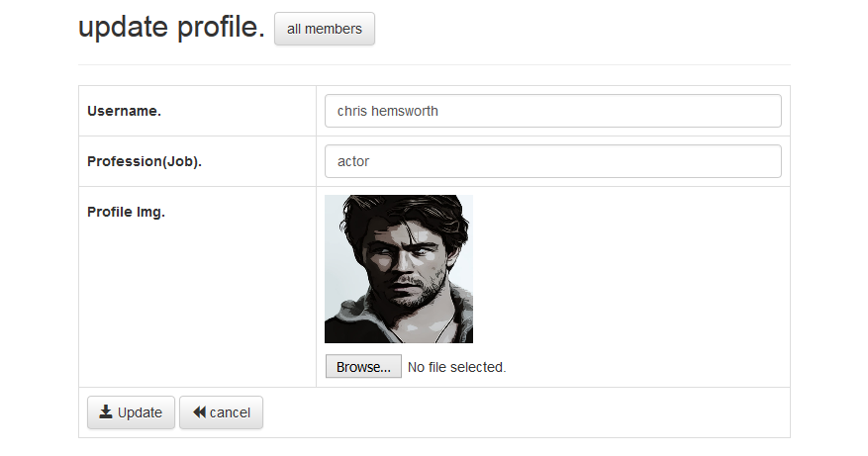Click the word "profile." in the heading
868x456 pixels.
tap(221, 29)
